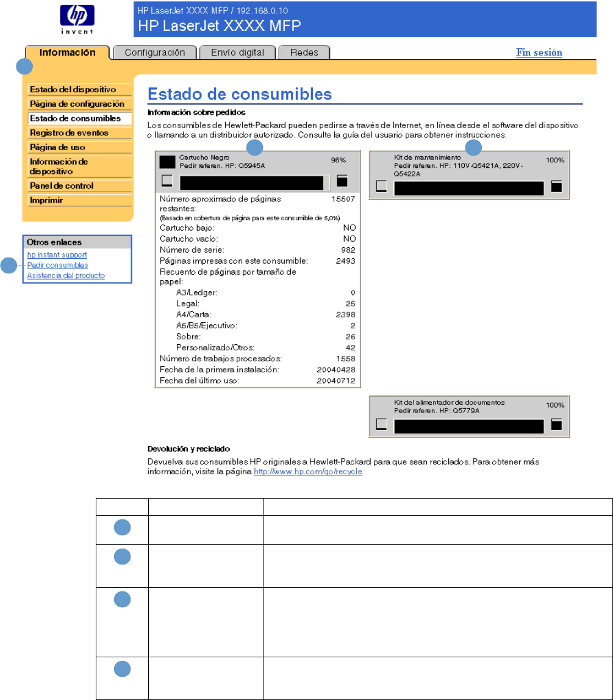Click empty-level icon in Kit del alimentador de documentos
The height and width of the screenshot is (700, 613).
click(x=381, y=424)
